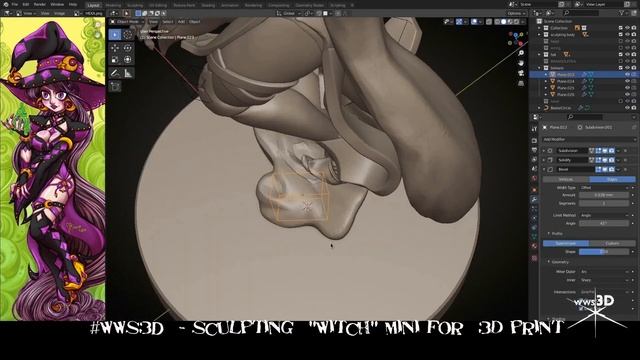Open the Output properties tab
Image resolution: width=640 pixels, height=360 pixels.
(x=534, y=150)
